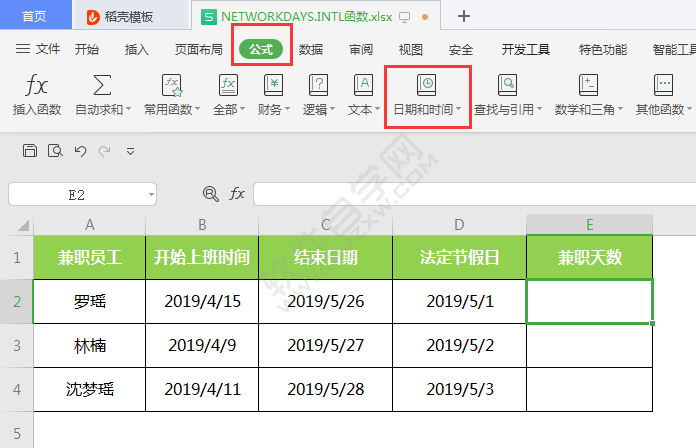
Task: Select row 4 header
Action: [17, 389]
